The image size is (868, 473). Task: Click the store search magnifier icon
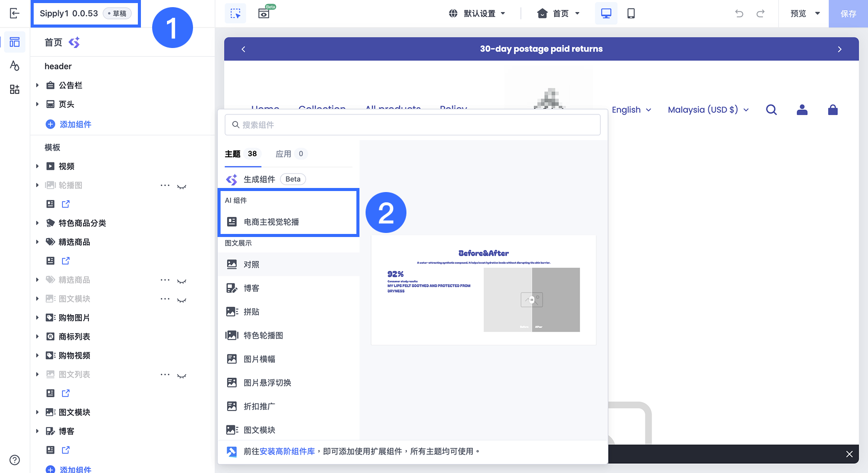771,110
